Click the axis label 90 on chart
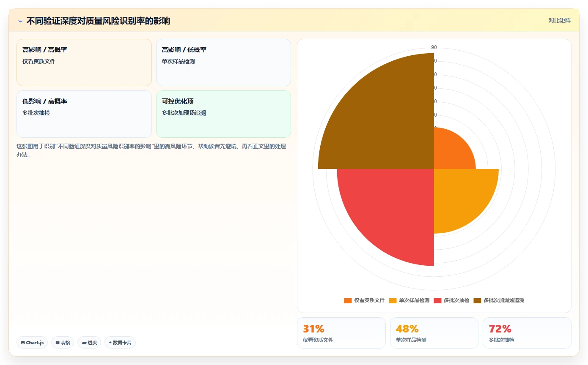Viewport: 588px width, 365px height. [434, 47]
